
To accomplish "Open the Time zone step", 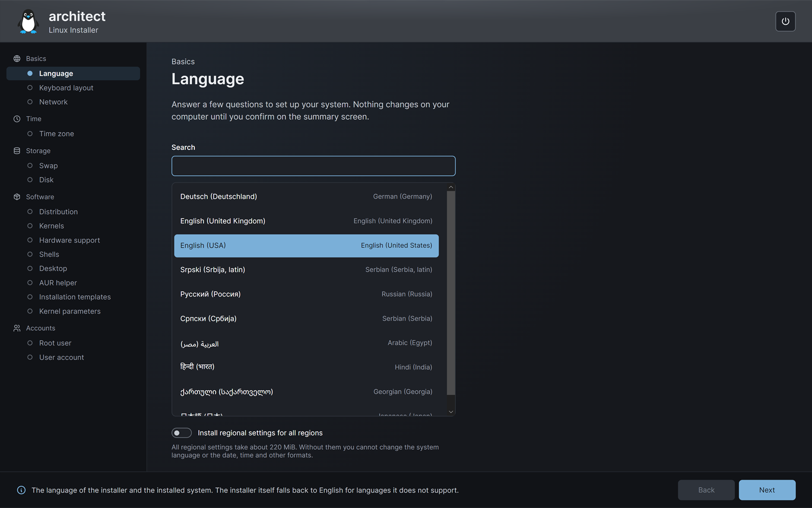I will coord(73,134).
